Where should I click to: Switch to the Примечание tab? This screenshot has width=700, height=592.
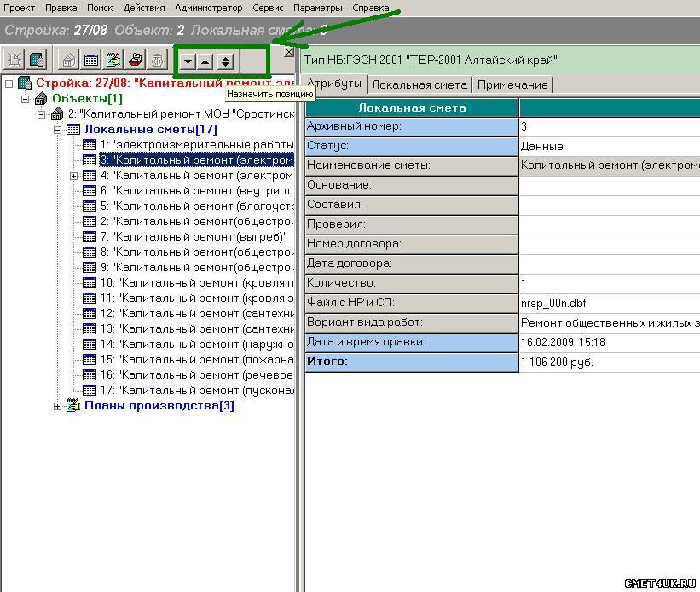point(512,84)
